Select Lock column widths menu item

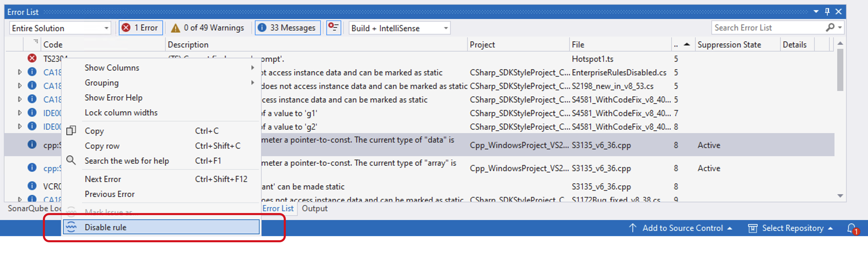161,112
